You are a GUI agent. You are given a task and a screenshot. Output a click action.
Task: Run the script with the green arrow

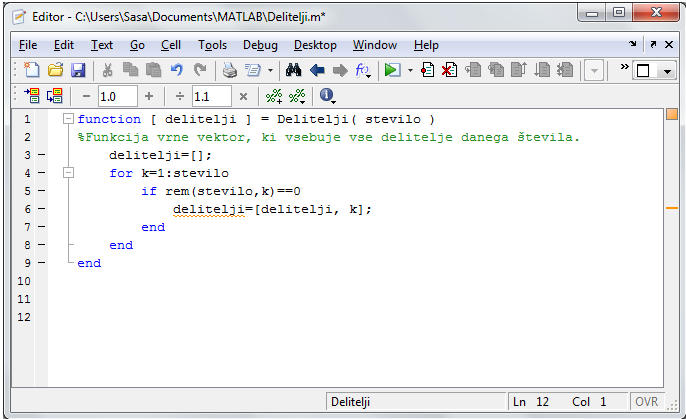(392, 70)
